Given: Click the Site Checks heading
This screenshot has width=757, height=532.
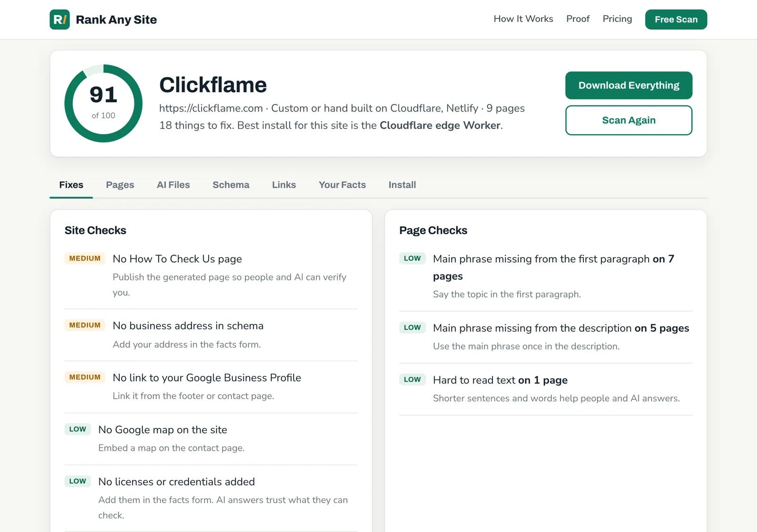Looking at the screenshot, I should point(95,230).
